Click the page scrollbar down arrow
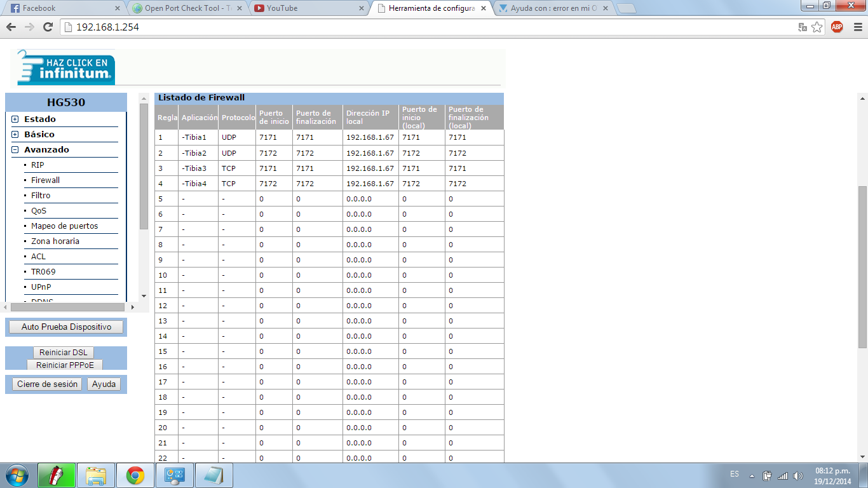This screenshot has height=488, width=868. [x=862, y=456]
